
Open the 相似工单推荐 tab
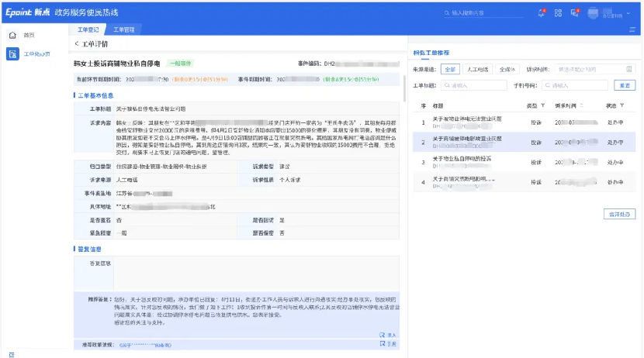[x=431, y=53]
